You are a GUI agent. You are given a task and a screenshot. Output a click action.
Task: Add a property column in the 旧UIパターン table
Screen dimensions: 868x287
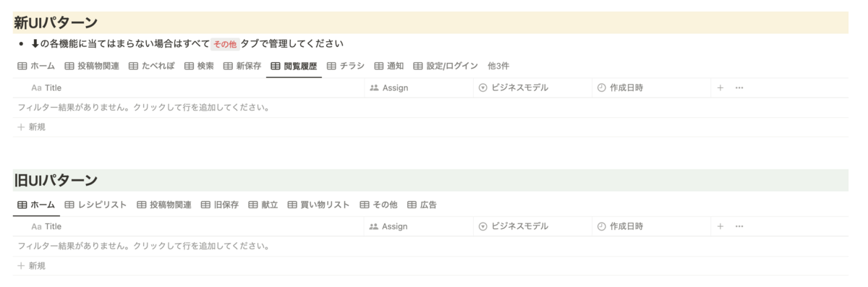coord(720,226)
